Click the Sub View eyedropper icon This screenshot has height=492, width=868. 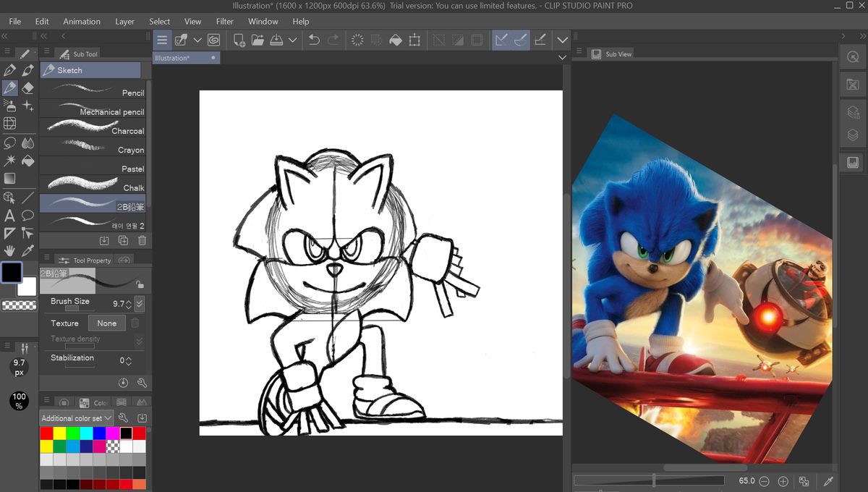827,481
